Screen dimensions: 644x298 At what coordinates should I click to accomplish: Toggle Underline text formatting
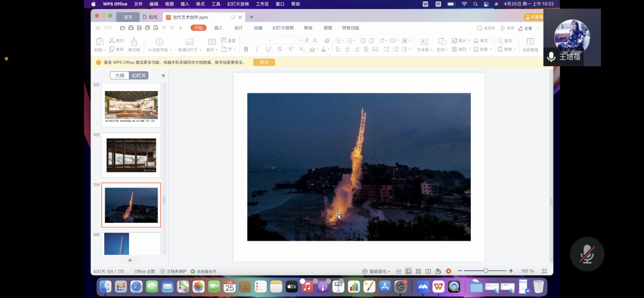[x=268, y=49]
